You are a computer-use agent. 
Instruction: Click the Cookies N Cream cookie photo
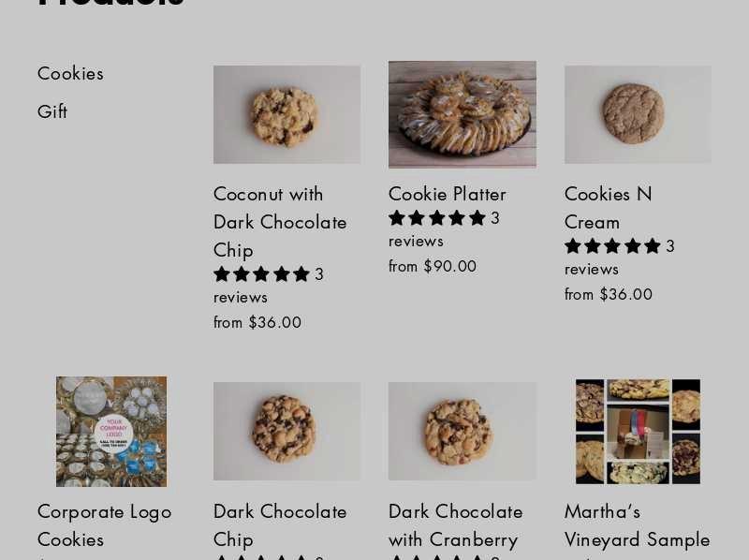(x=638, y=114)
